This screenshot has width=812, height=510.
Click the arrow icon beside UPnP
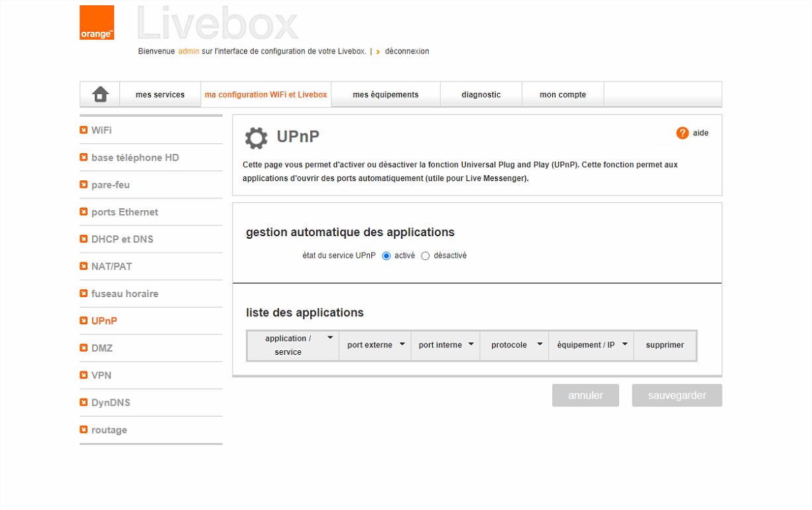coord(84,320)
